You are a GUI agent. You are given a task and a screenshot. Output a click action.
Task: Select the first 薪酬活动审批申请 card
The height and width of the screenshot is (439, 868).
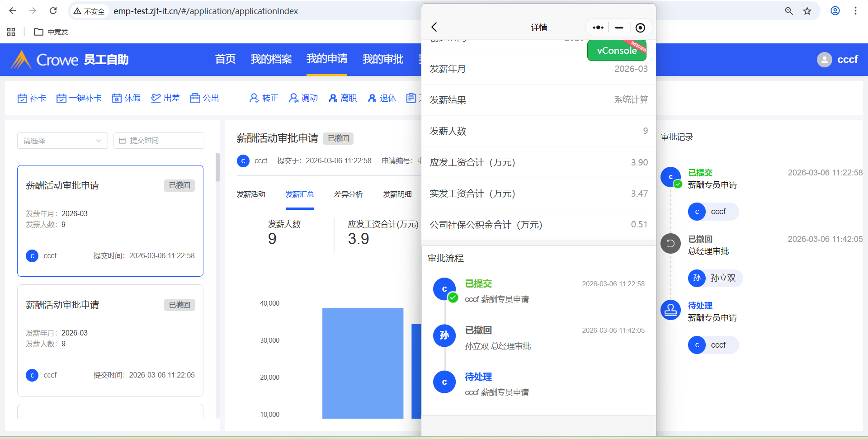click(x=110, y=221)
